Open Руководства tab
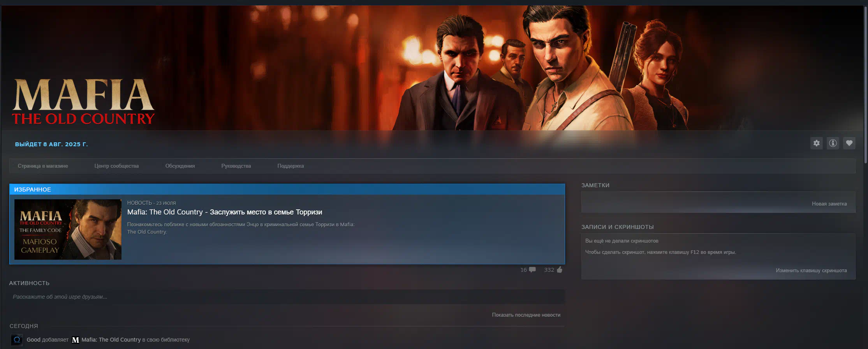Screen dimensions: 868x349 pyautogui.click(x=236, y=166)
